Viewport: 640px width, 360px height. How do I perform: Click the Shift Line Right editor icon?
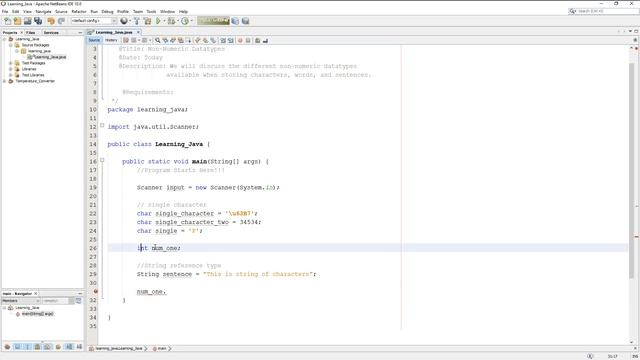point(231,40)
